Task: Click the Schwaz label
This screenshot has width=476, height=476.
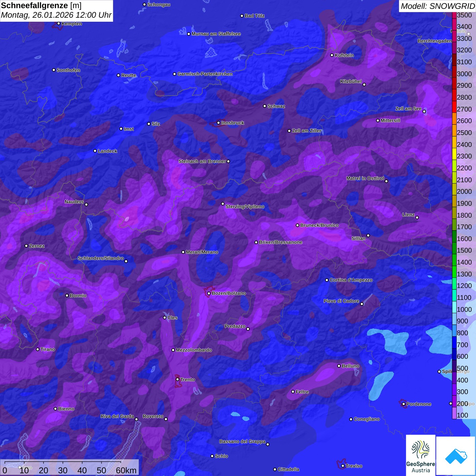Action: (x=276, y=106)
